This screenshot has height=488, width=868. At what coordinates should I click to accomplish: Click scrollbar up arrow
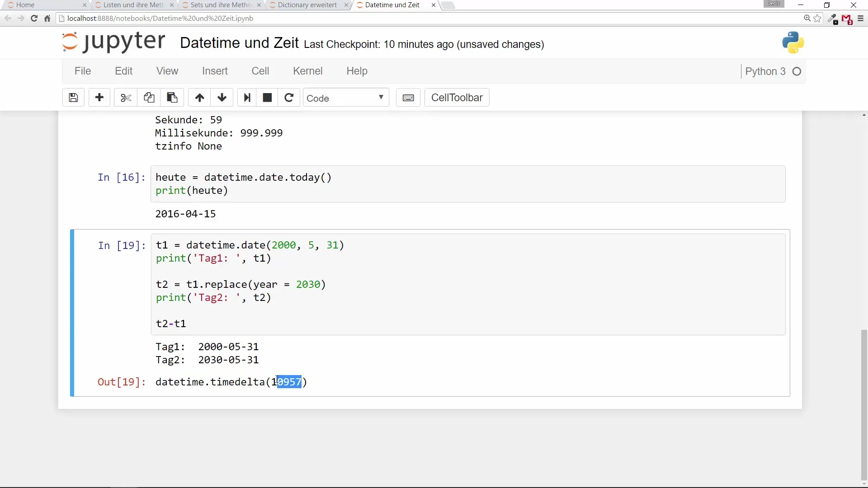864,115
